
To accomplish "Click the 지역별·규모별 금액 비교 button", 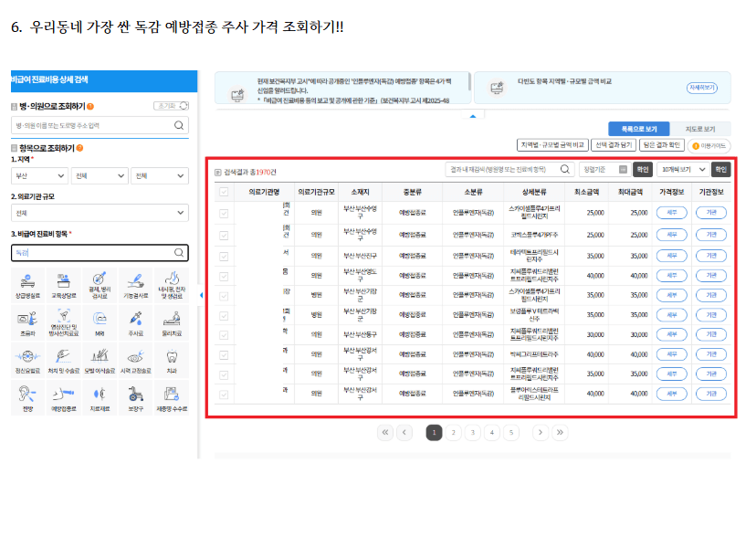I will click(551, 144).
